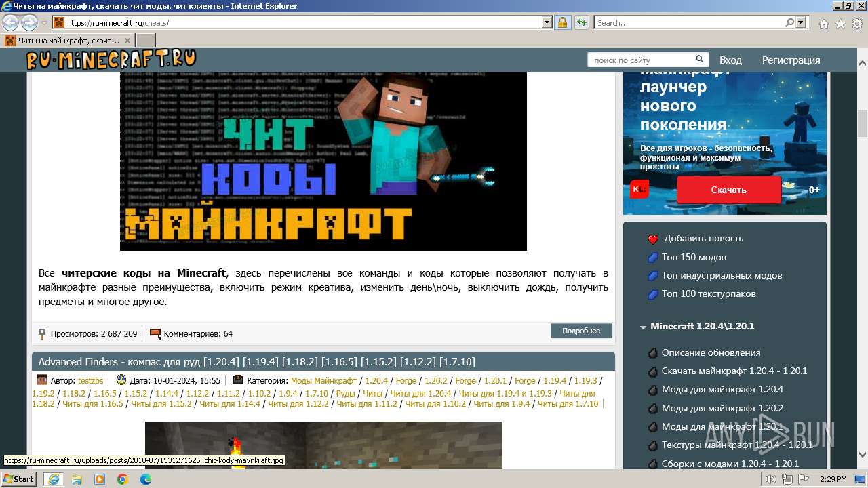Click the page vertical scrollbar thumb
Image resolution: width=868 pixels, height=488 pixels.
pyautogui.click(x=863, y=123)
